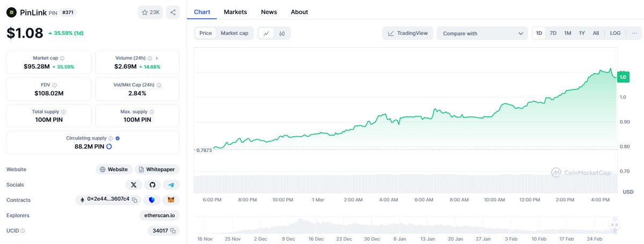
Task: Click the 1 Mar date label on axis
Action: [x=318, y=199]
